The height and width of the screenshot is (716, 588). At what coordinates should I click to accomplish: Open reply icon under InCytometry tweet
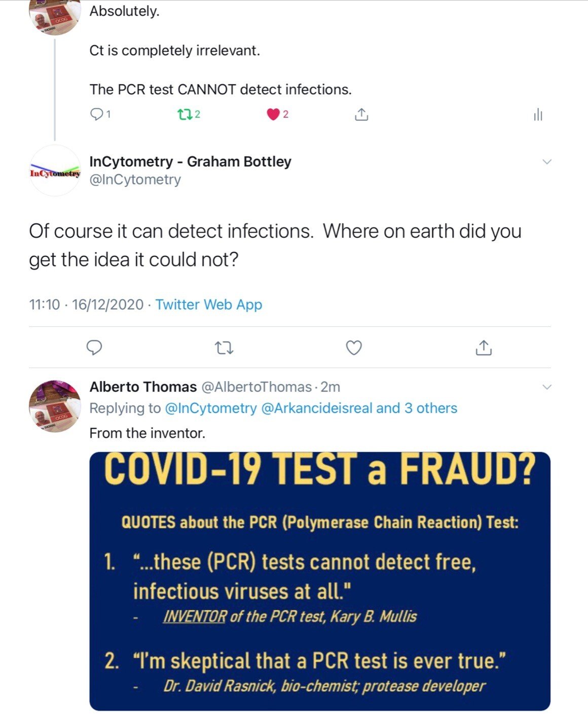click(x=95, y=348)
